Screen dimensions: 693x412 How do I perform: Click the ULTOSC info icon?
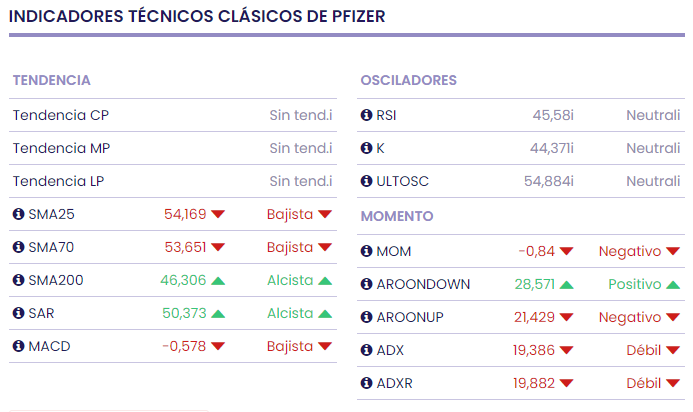(x=366, y=181)
